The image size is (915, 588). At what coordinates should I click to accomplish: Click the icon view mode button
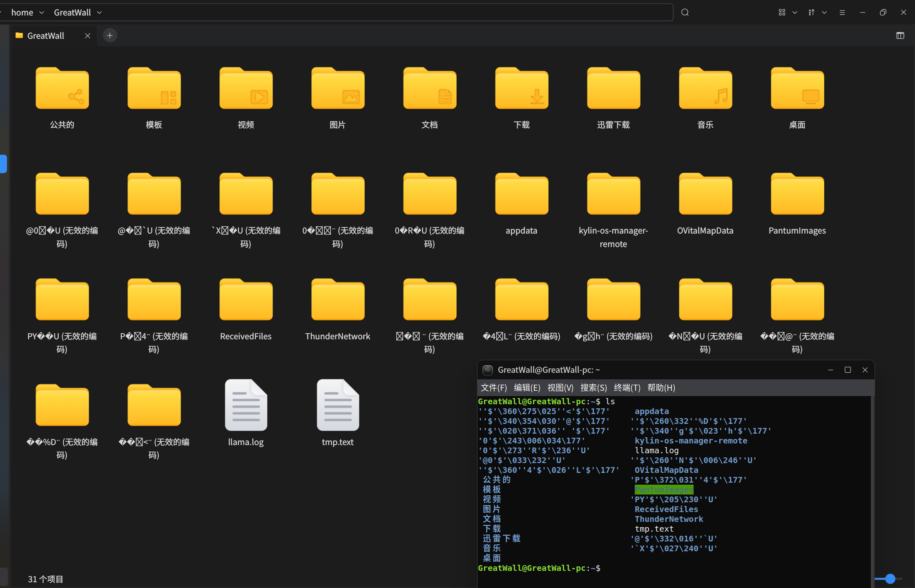(782, 12)
